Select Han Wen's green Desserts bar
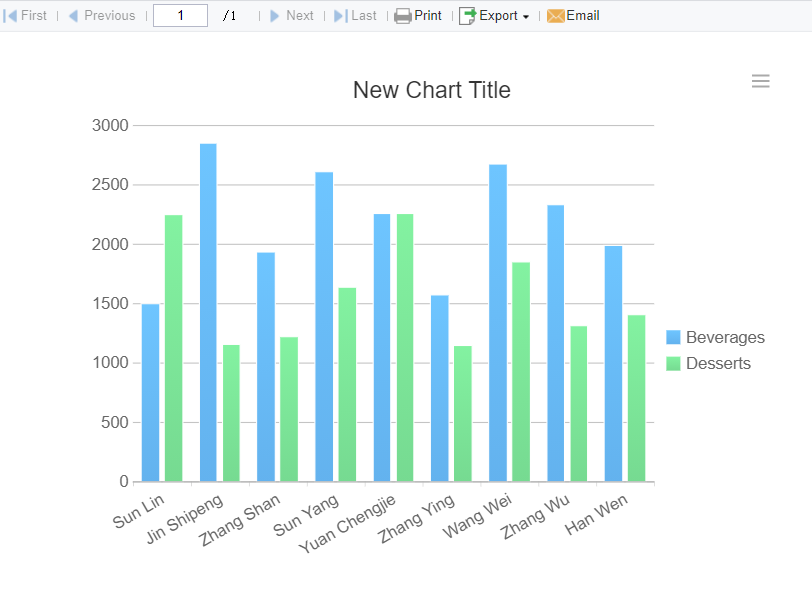 click(636, 398)
